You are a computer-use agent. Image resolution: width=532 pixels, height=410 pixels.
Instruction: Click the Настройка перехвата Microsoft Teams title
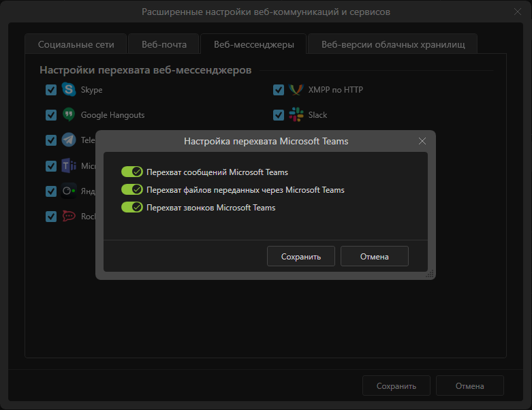[x=266, y=141]
